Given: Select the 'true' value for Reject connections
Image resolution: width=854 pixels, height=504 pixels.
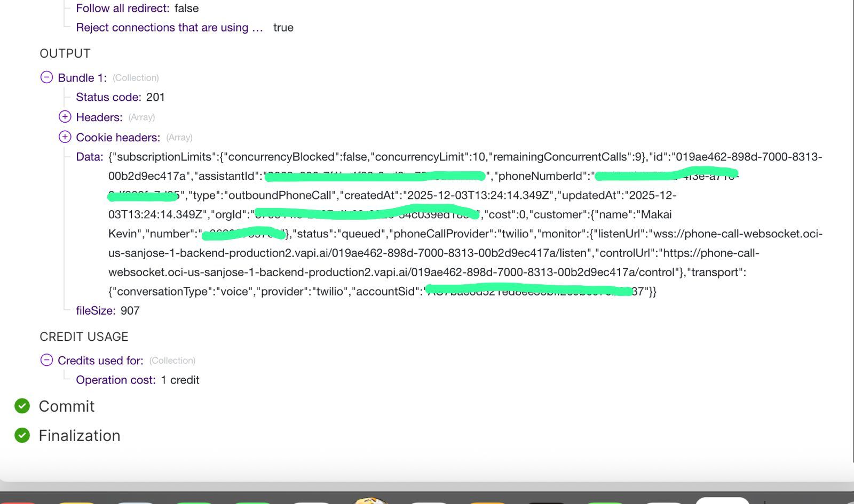Looking at the screenshot, I should [x=283, y=28].
